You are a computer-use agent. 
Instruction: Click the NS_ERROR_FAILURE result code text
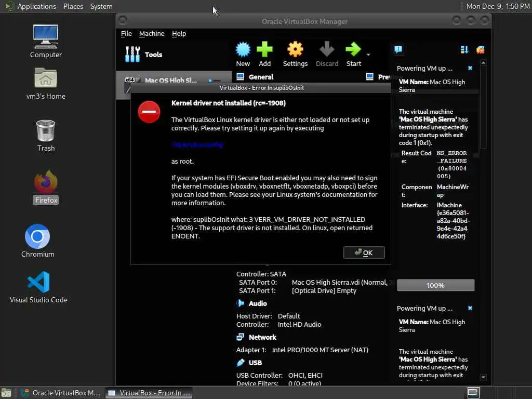click(x=451, y=165)
